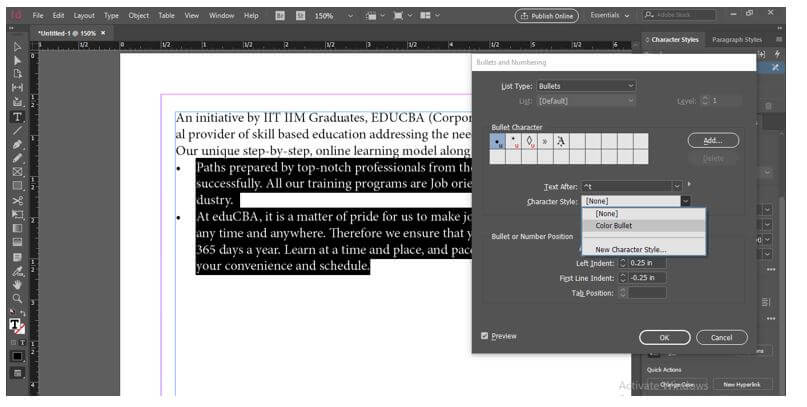Open the Object menu

click(138, 15)
